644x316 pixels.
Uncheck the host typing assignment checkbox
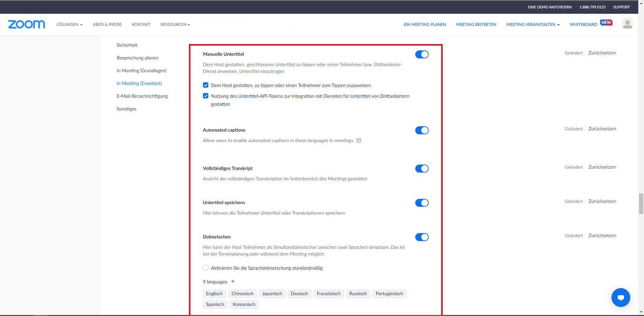click(x=206, y=85)
